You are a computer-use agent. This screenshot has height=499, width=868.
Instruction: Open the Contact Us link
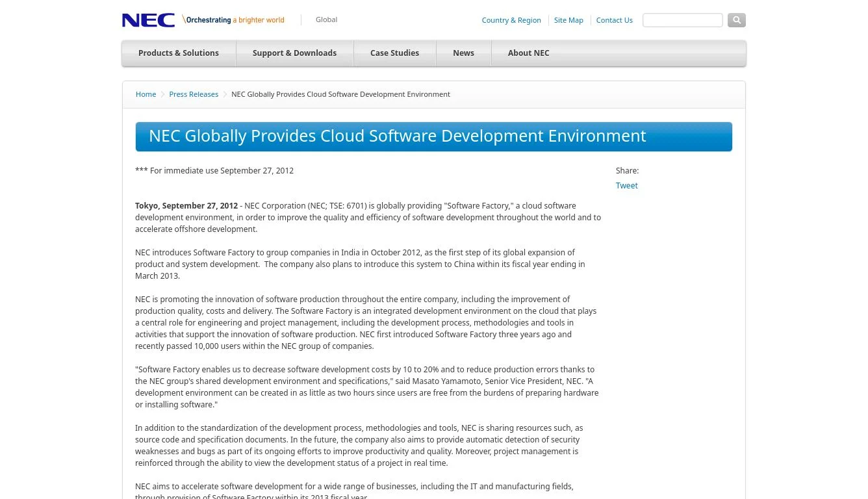click(614, 20)
